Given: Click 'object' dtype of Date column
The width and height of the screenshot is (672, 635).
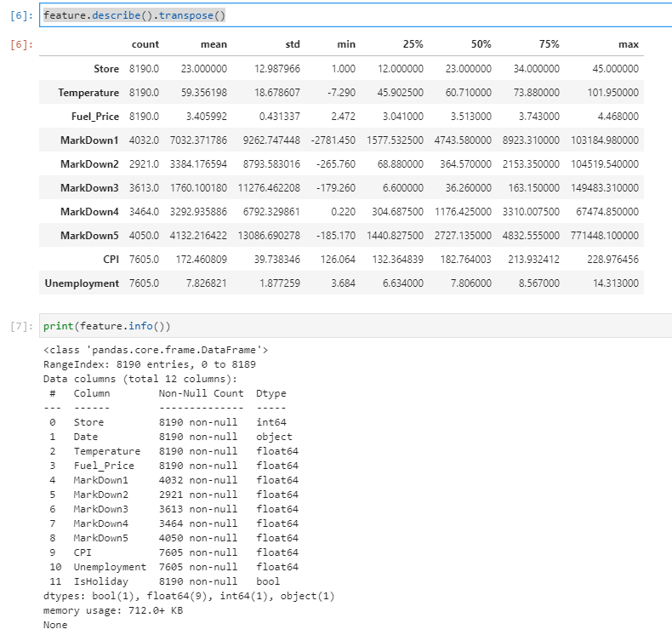Looking at the screenshot, I should point(274,437).
